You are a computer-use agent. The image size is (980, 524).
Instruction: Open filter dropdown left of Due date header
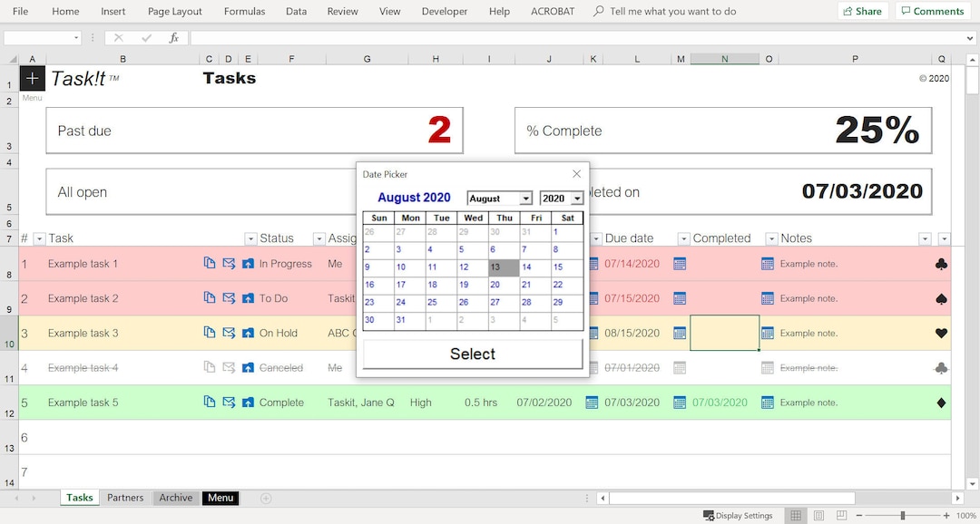pyautogui.click(x=596, y=238)
